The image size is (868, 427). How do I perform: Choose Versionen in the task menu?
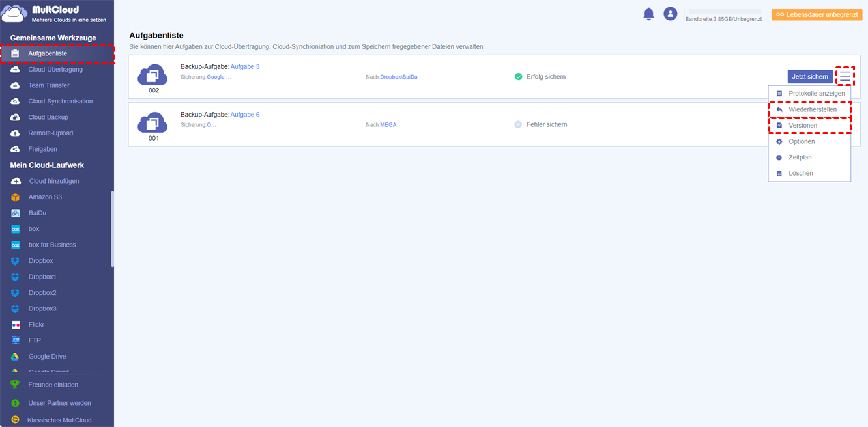802,126
